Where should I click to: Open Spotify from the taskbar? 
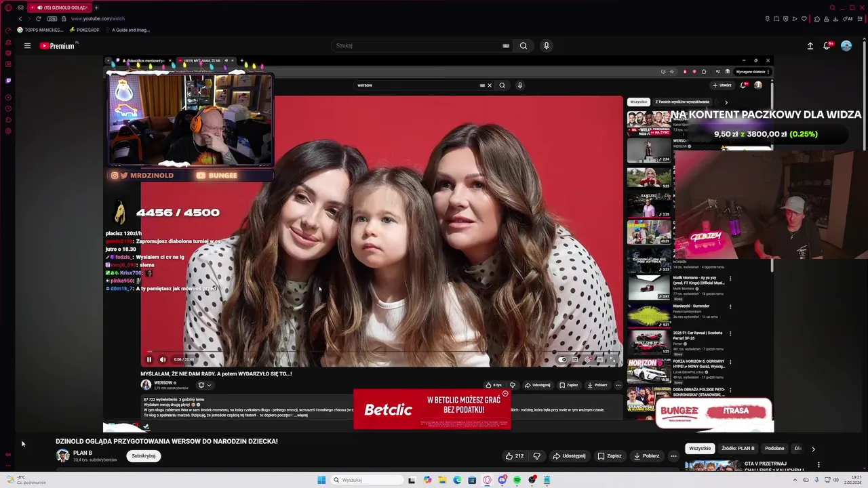517,480
